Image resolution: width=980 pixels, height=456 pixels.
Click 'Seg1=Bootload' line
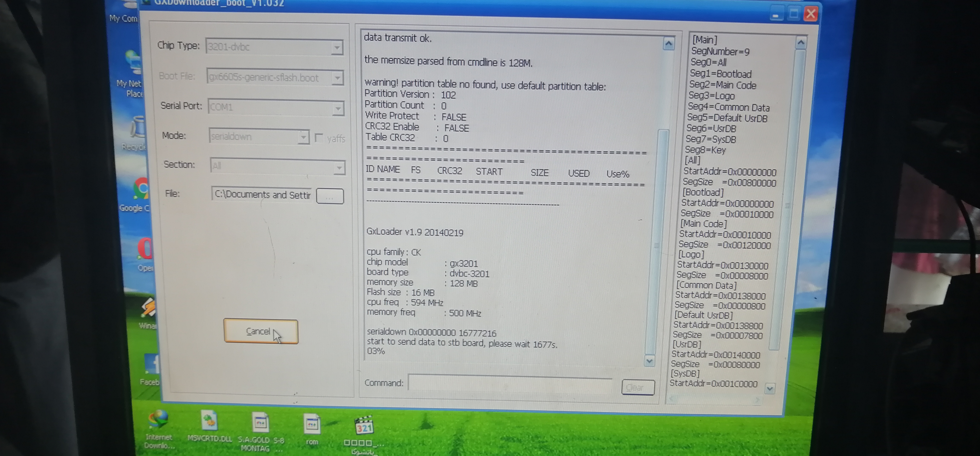tap(721, 74)
